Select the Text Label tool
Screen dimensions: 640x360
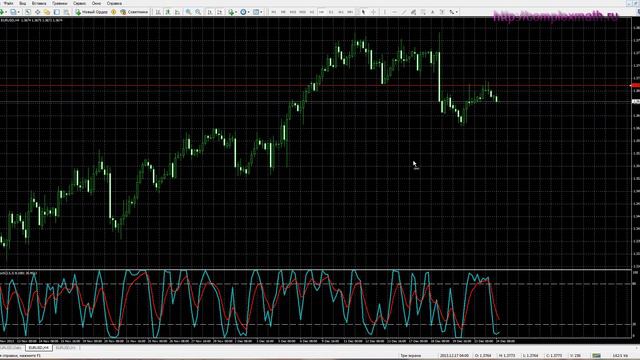point(442,12)
